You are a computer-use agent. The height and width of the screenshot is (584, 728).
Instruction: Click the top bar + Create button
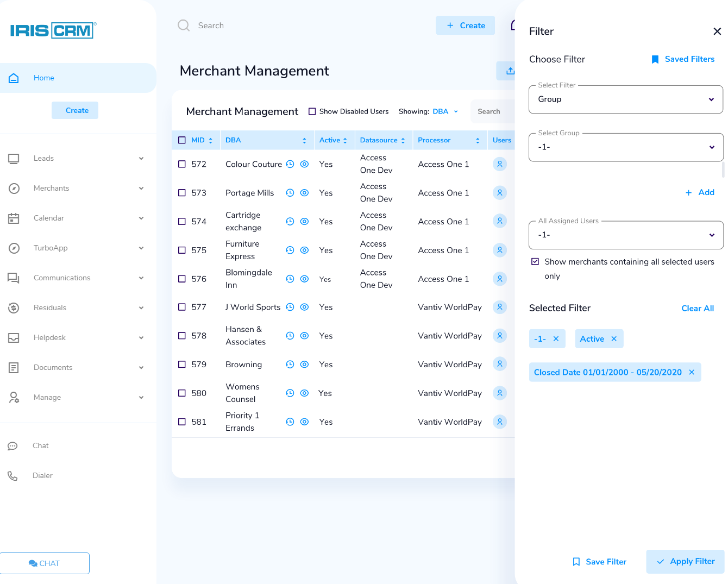(x=465, y=26)
